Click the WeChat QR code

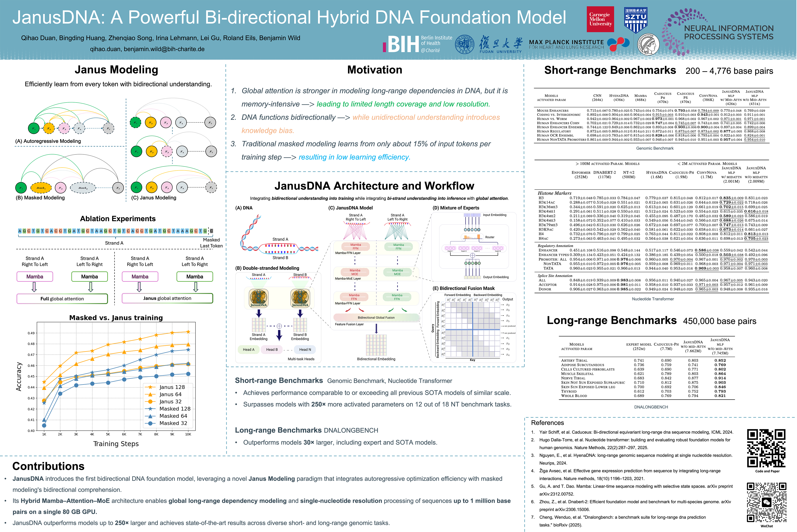click(x=766, y=502)
